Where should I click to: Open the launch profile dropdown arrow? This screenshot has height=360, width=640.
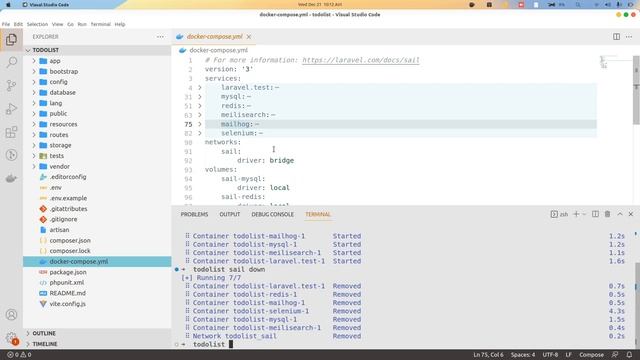pyautogui.click(x=584, y=214)
